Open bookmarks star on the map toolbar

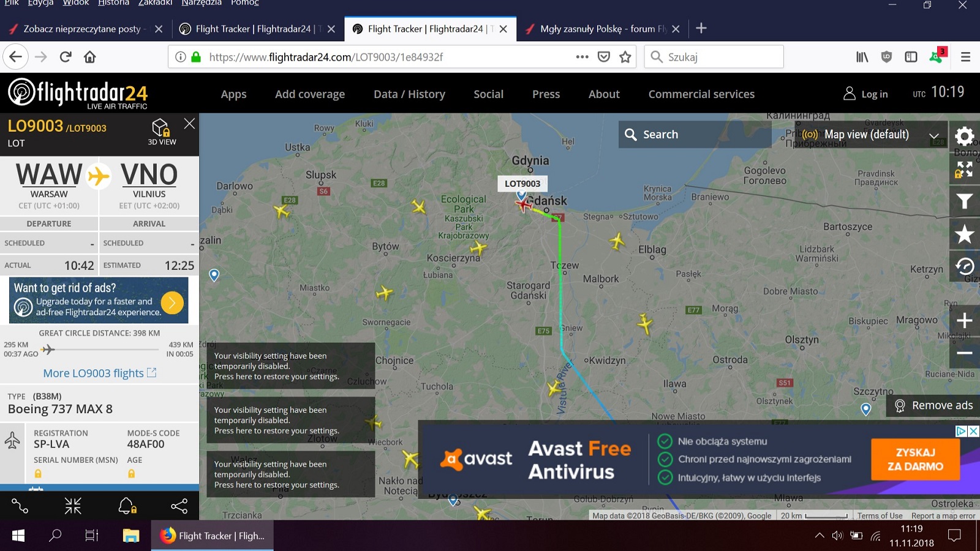(x=964, y=234)
